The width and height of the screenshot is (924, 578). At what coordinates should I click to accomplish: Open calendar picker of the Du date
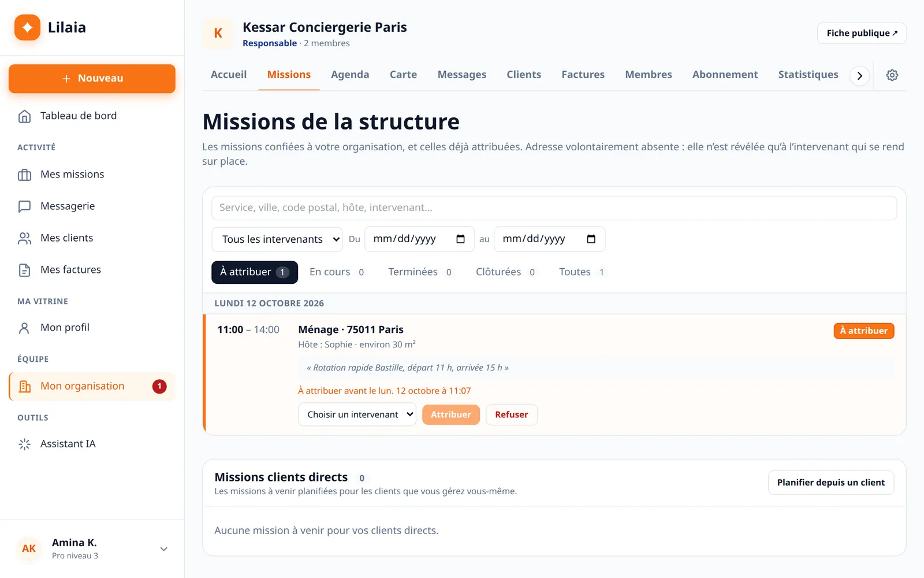click(x=460, y=239)
